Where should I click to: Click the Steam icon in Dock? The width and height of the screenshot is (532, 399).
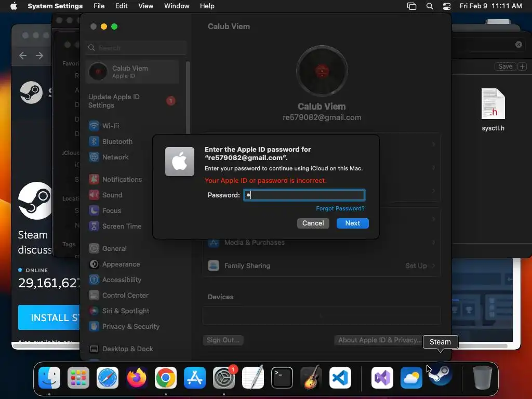(x=441, y=375)
